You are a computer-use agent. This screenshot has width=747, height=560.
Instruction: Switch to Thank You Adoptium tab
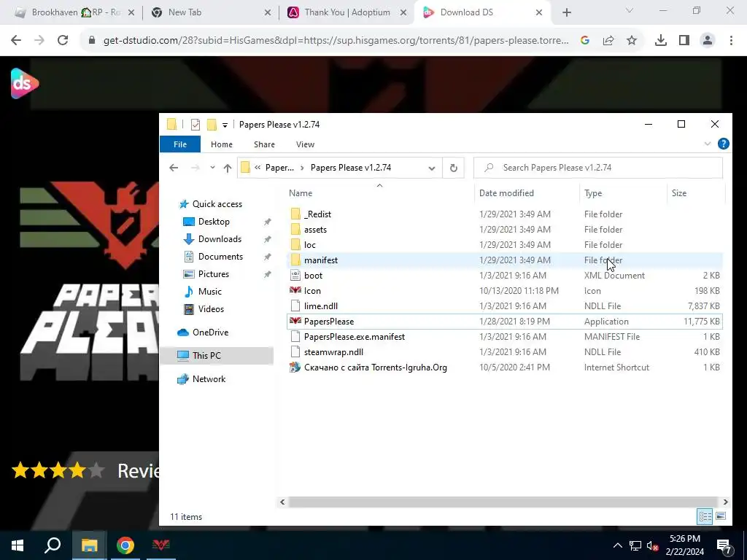(347, 12)
